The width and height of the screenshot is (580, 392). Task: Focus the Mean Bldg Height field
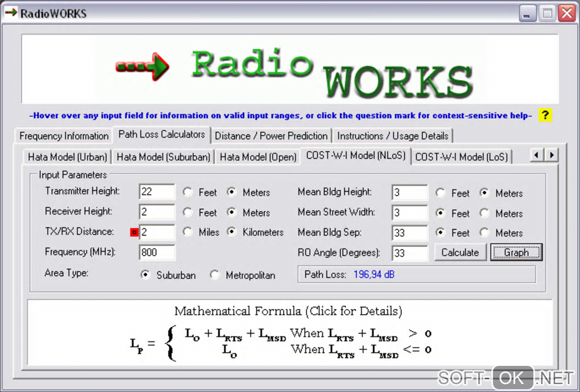409,192
